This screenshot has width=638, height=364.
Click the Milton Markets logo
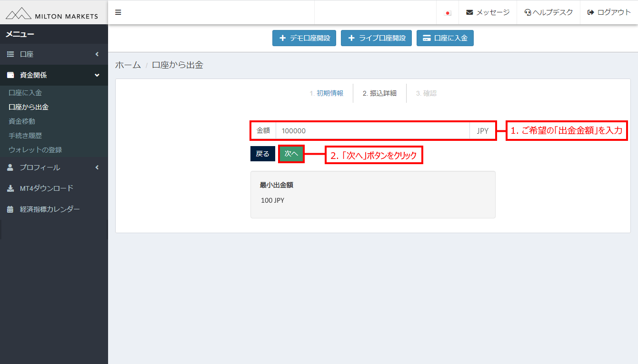coord(52,13)
